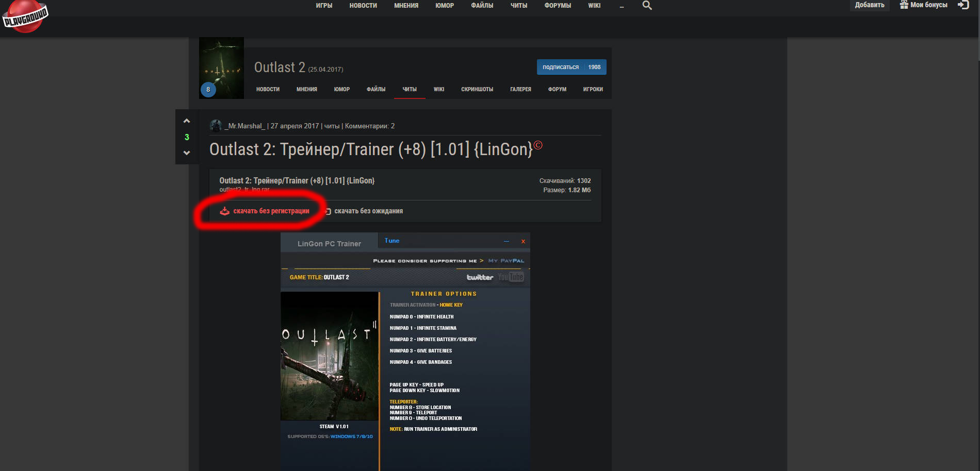The image size is (980, 471).
Task: Switch to game WIKI tab
Action: coord(439,89)
